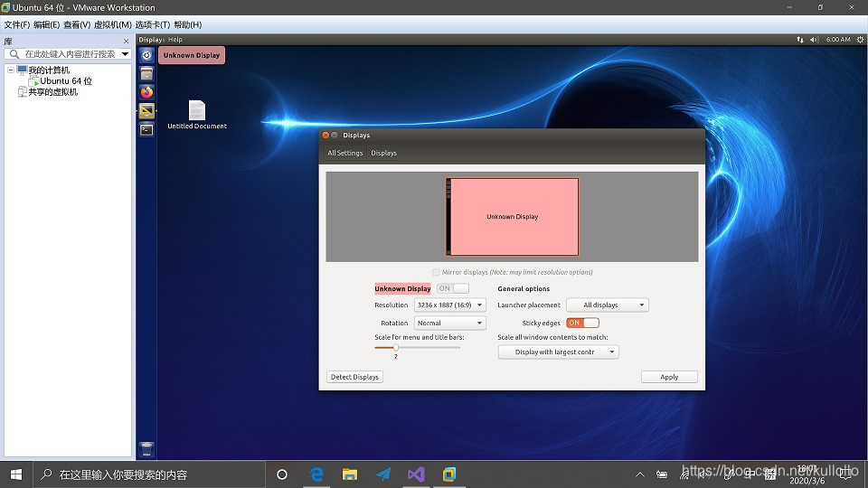
Task: Open Windows action center notifications
Action: click(845, 474)
